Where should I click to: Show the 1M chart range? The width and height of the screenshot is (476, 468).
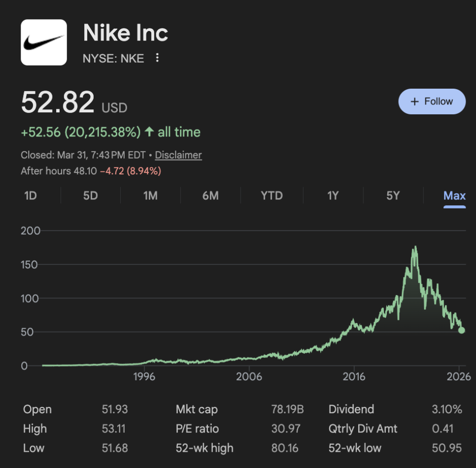tap(150, 196)
